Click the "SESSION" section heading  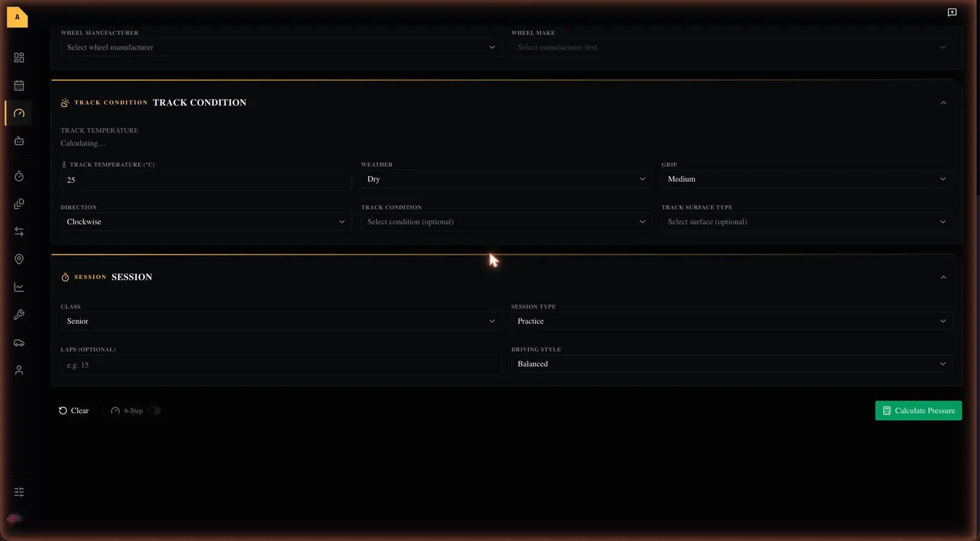pyautogui.click(x=132, y=277)
